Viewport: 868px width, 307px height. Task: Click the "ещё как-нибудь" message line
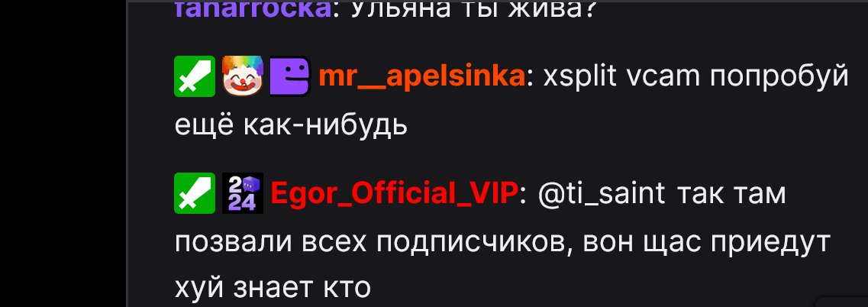click(291, 126)
